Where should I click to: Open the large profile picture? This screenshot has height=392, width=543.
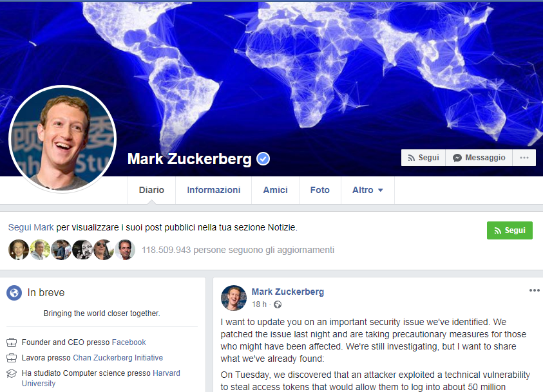coord(62,139)
